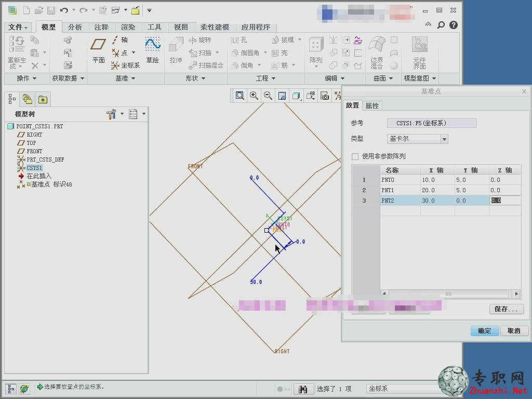
Task: Click the table's horizontal scrollbar right arrow
Action: 516,294
